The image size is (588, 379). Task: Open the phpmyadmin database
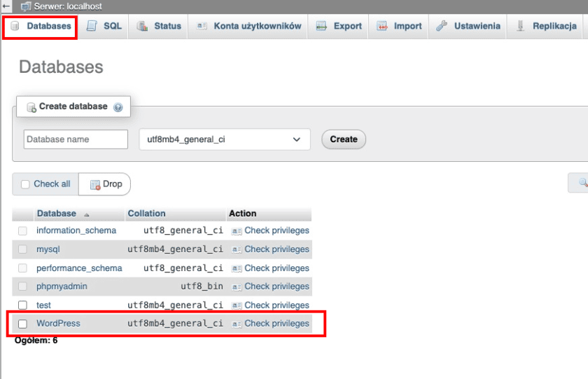62,287
